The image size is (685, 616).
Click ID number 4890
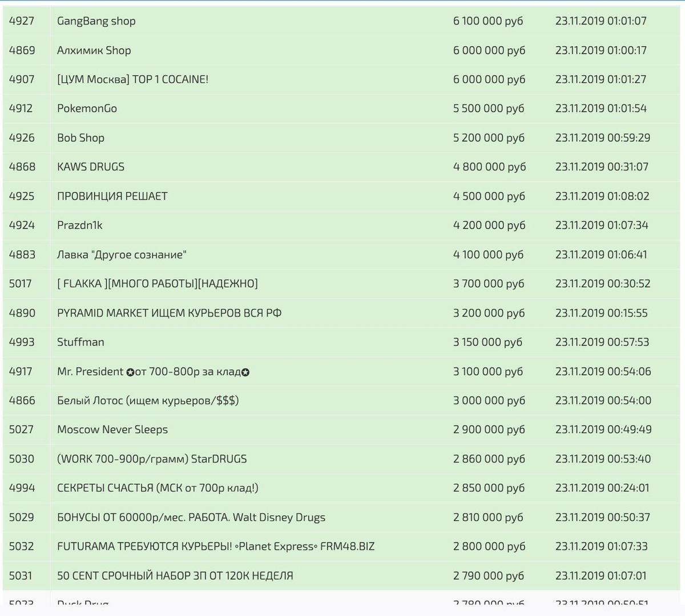[22, 313]
